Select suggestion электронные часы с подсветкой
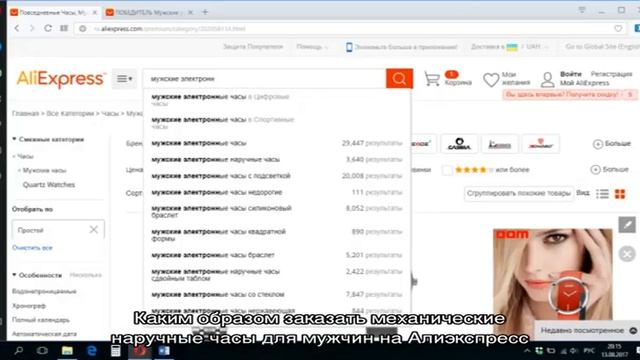This screenshot has height=360, width=640. tap(277, 176)
